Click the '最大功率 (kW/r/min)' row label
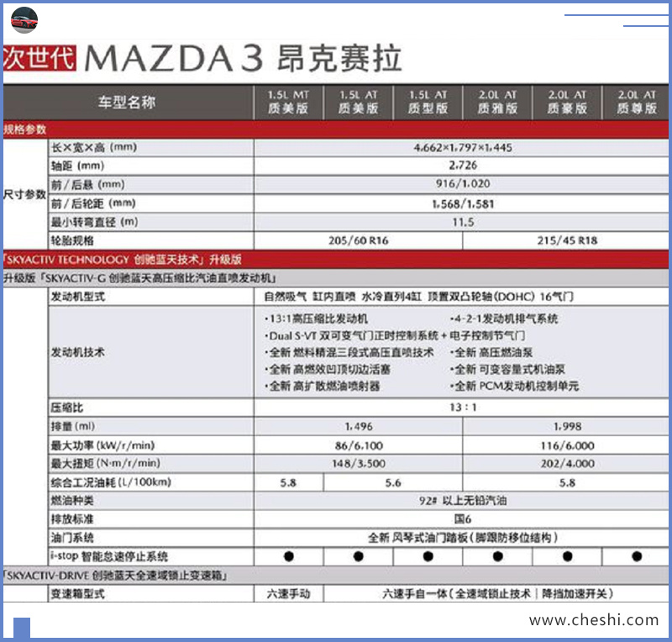672x642 pixels. click(x=102, y=445)
